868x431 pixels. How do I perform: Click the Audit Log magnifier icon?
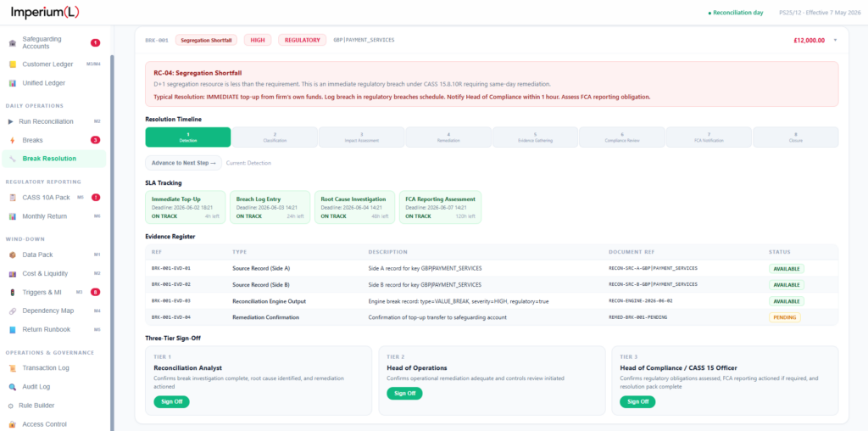click(x=13, y=387)
